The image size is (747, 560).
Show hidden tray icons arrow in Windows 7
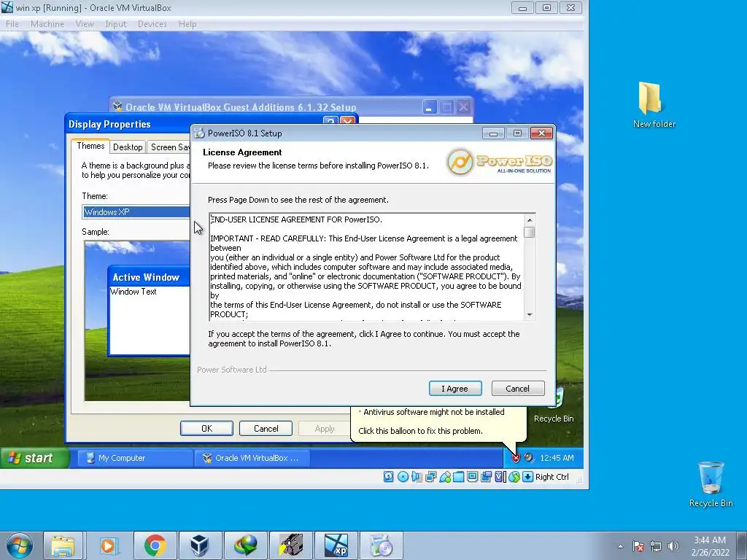(x=620, y=546)
